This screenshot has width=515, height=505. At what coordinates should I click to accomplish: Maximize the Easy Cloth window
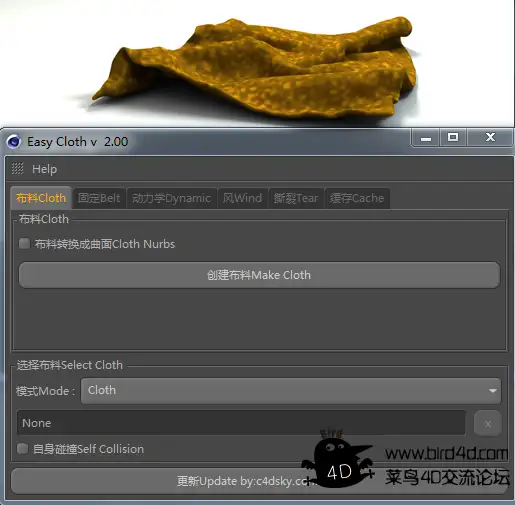click(x=453, y=137)
